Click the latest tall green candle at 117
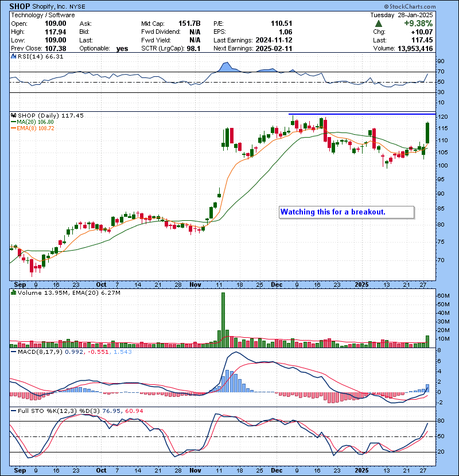The image size is (459, 476). click(427, 133)
